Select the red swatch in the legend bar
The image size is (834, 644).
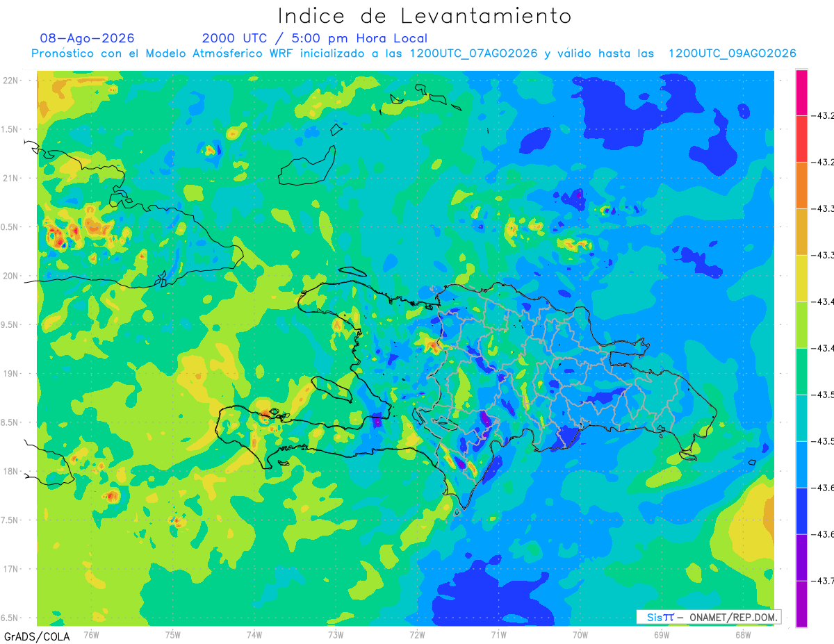click(x=801, y=139)
